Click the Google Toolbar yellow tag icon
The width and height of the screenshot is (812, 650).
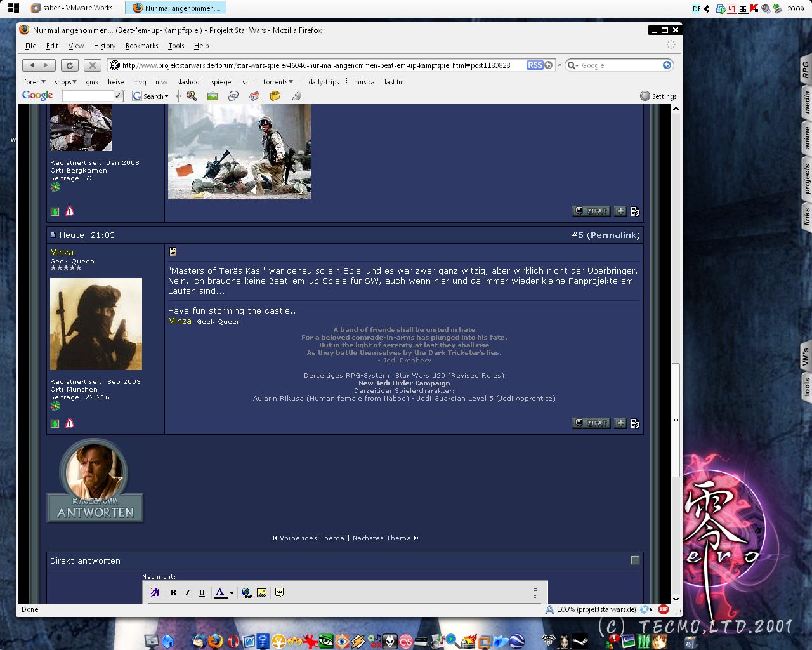275,96
